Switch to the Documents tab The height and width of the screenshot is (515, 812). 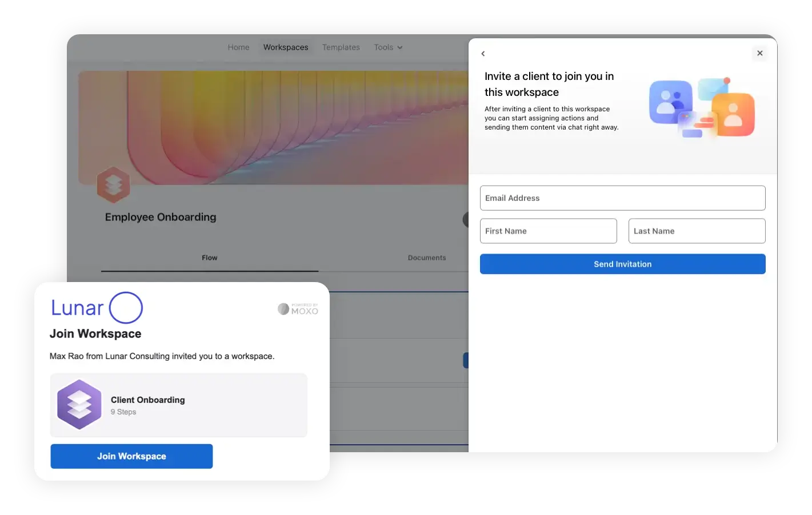[427, 257]
